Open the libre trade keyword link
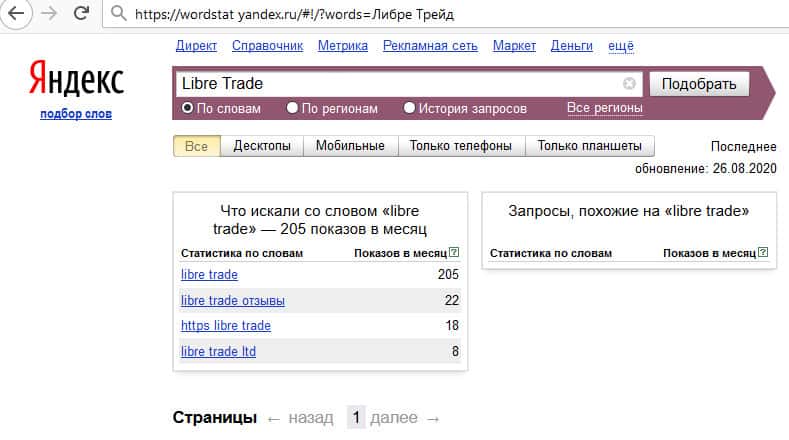789x440 pixels. tap(209, 275)
